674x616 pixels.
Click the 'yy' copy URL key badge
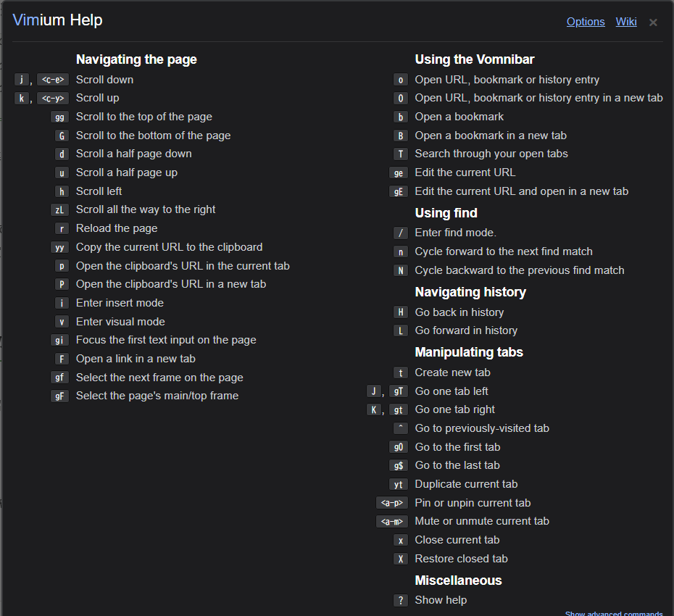click(x=60, y=247)
